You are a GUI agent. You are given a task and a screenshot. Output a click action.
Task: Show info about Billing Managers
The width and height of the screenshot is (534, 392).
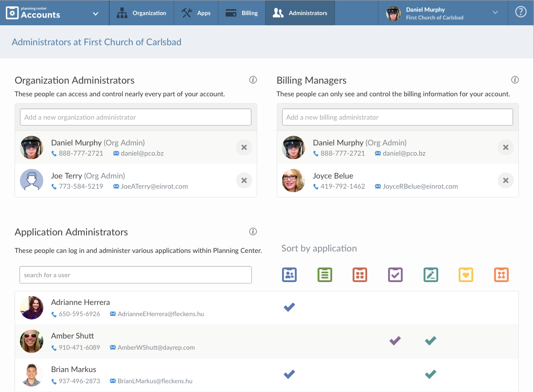(x=515, y=80)
